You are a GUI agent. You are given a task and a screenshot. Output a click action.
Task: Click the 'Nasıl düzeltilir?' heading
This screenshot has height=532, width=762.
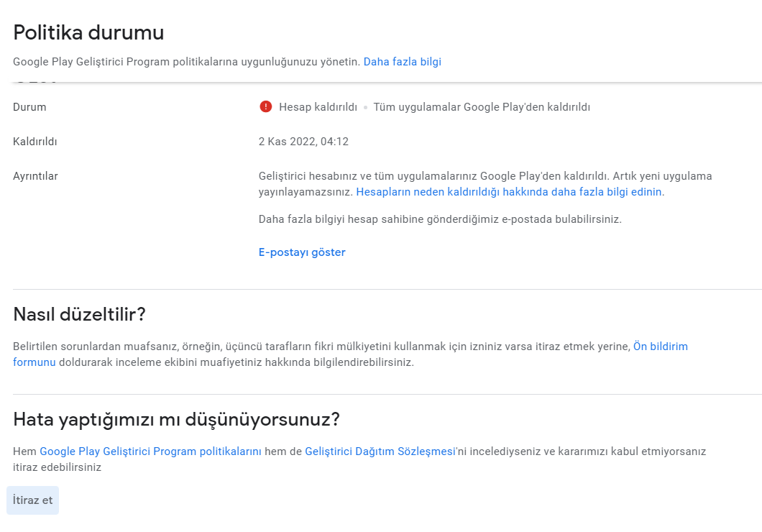(x=79, y=314)
